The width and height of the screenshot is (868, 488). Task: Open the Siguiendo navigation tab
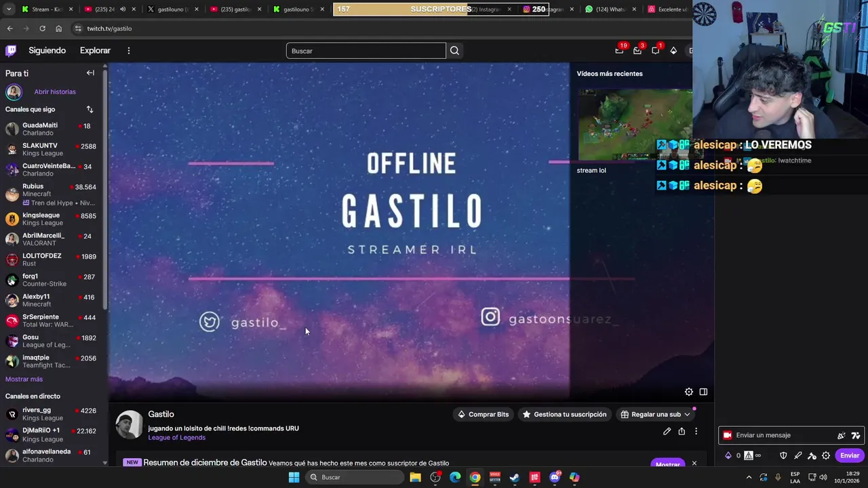point(47,51)
